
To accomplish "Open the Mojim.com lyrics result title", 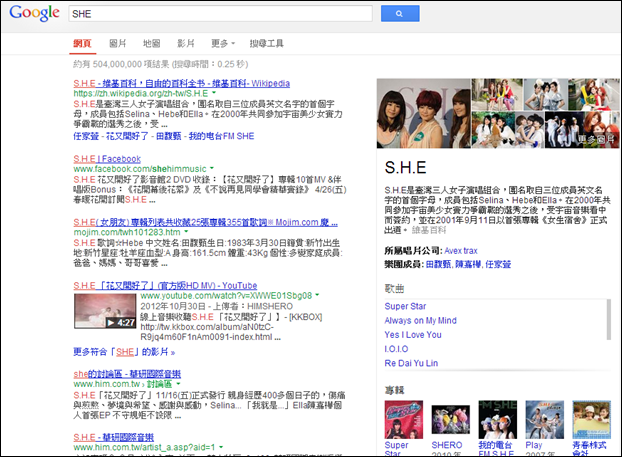I will [x=205, y=222].
